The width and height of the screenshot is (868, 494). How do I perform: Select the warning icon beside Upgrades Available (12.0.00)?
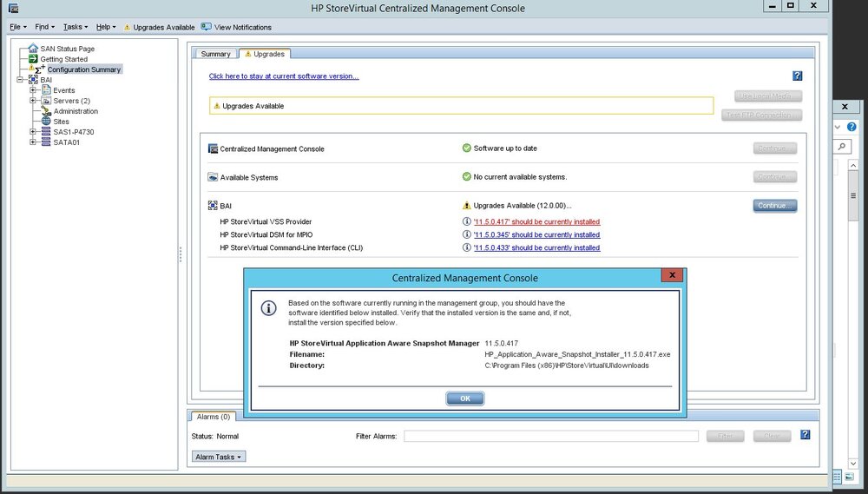467,206
